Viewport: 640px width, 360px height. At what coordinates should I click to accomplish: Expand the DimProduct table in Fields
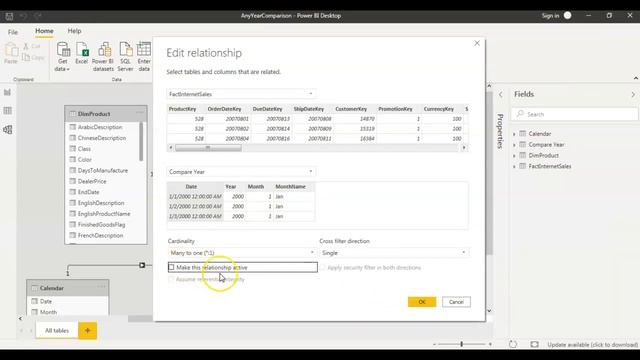514,156
